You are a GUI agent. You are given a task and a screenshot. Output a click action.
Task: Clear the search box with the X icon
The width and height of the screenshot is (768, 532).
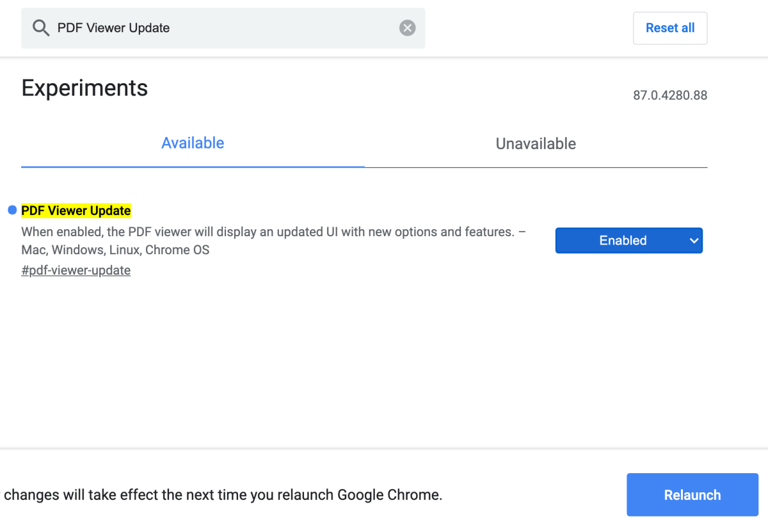tap(408, 28)
